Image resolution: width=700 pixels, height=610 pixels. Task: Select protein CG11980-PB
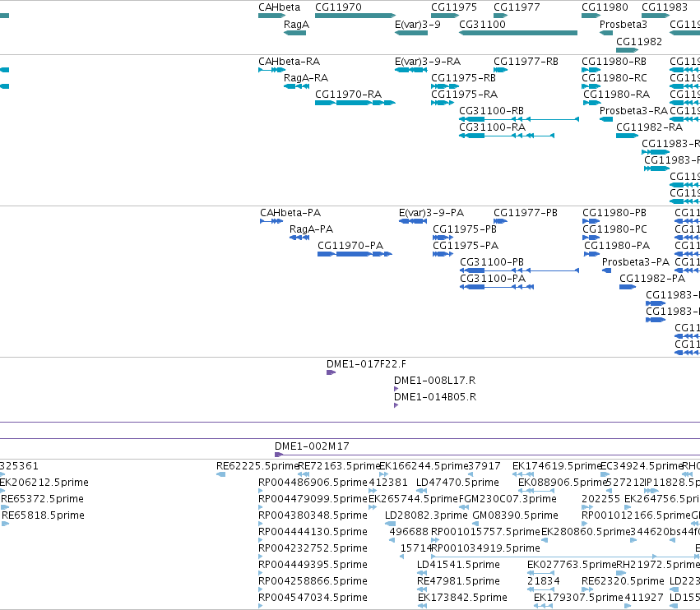591,221
